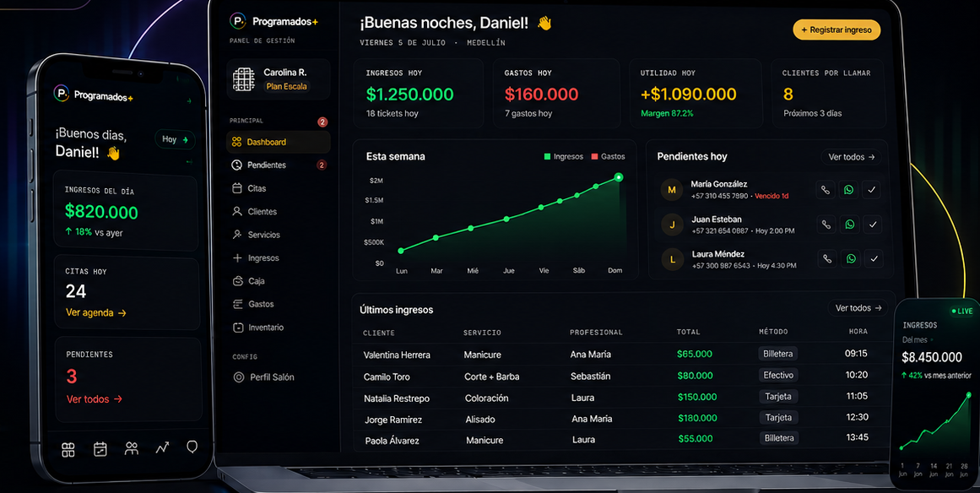Viewport: 980px width, 493px height.
Task: Click Gastos Hoy $160.000 card
Action: tap(556, 93)
